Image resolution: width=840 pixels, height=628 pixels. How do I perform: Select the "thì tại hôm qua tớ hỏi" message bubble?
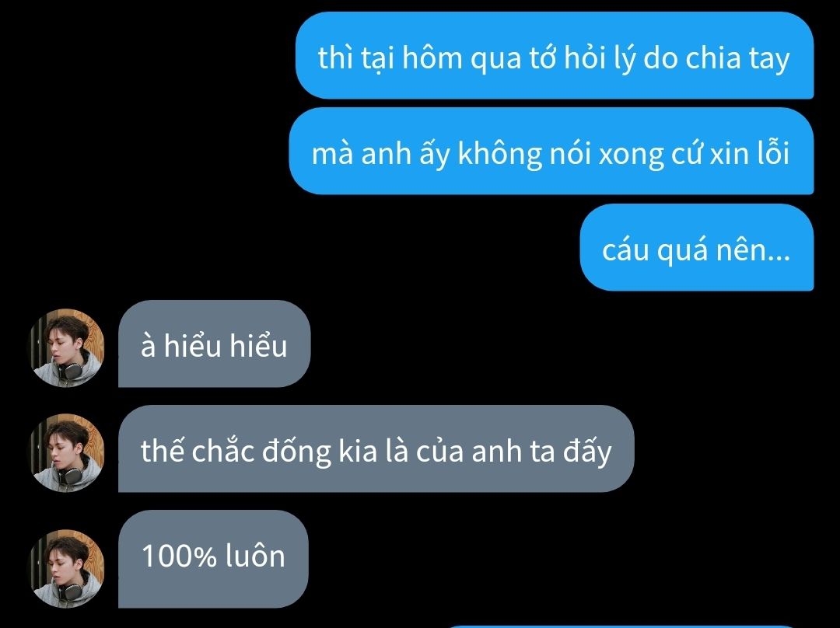point(555,56)
